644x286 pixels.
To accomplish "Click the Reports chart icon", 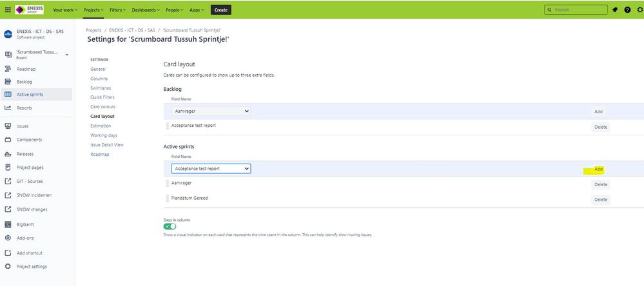I will click(x=8, y=108).
